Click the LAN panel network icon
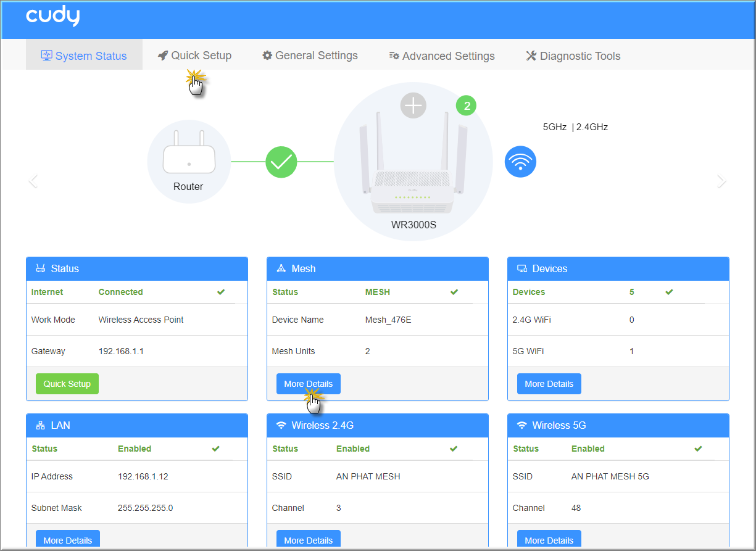 (x=41, y=426)
